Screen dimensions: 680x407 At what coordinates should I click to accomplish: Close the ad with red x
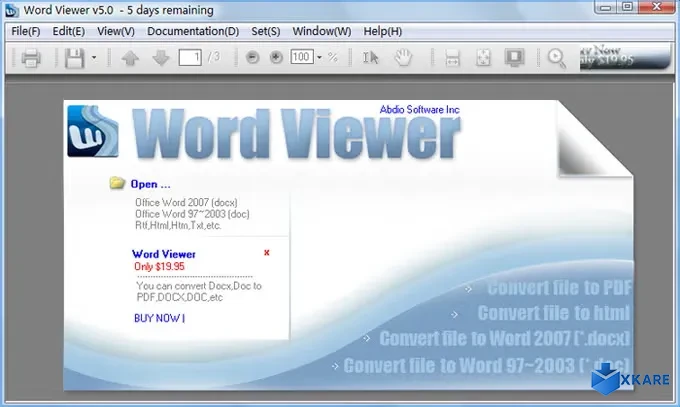tap(267, 253)
